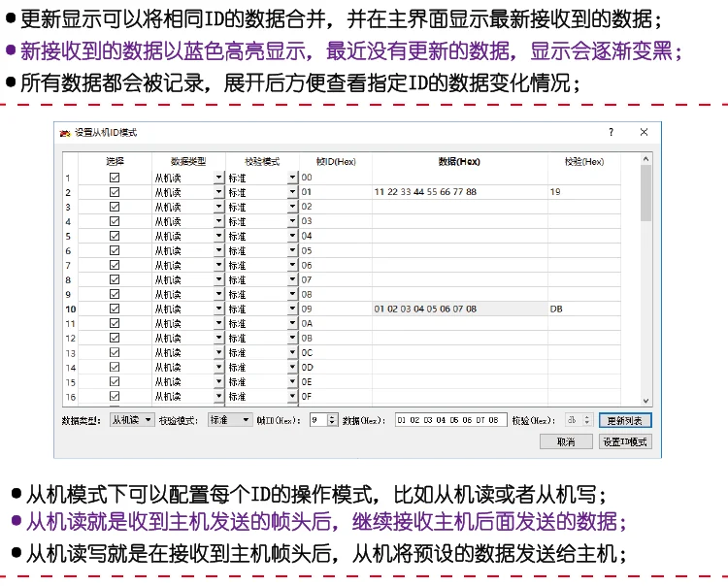This screenshot has height=586, width=728.
Task: Open 校验模式 dropdown in row 6
Action: [x=292, y=250]
